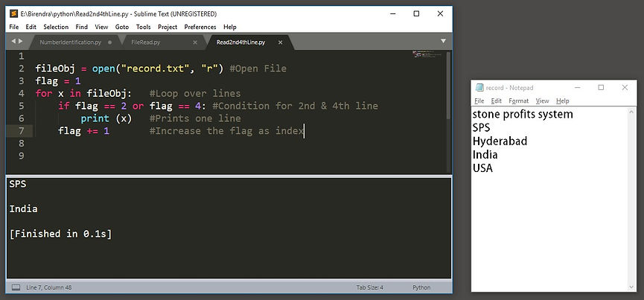Open the Project menu
Viewport: 644px width, 300px height.
coord(168,27)
